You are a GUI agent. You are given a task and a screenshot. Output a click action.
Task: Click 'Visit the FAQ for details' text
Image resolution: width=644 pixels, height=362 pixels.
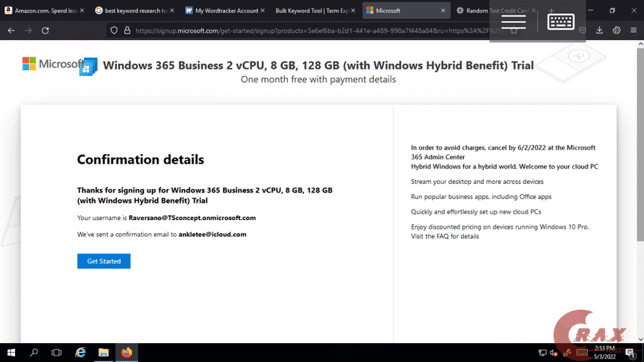click(x=445, y=236)
